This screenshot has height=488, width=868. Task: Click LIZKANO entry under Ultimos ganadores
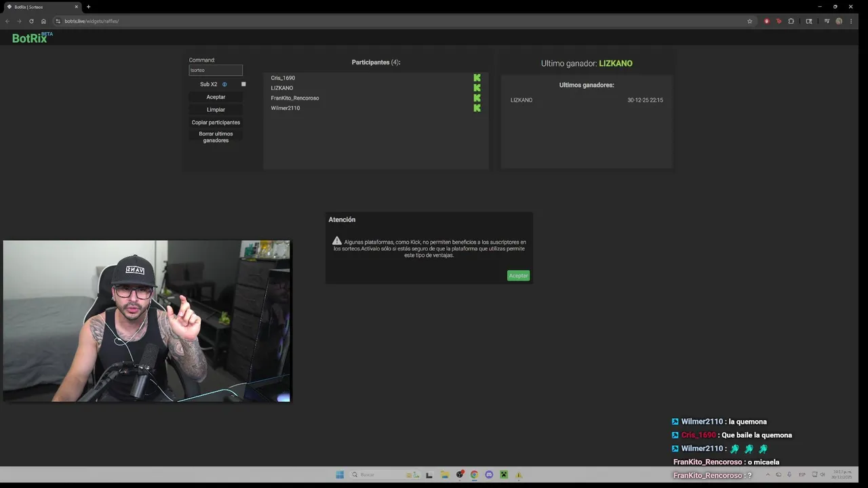point(521,100)
